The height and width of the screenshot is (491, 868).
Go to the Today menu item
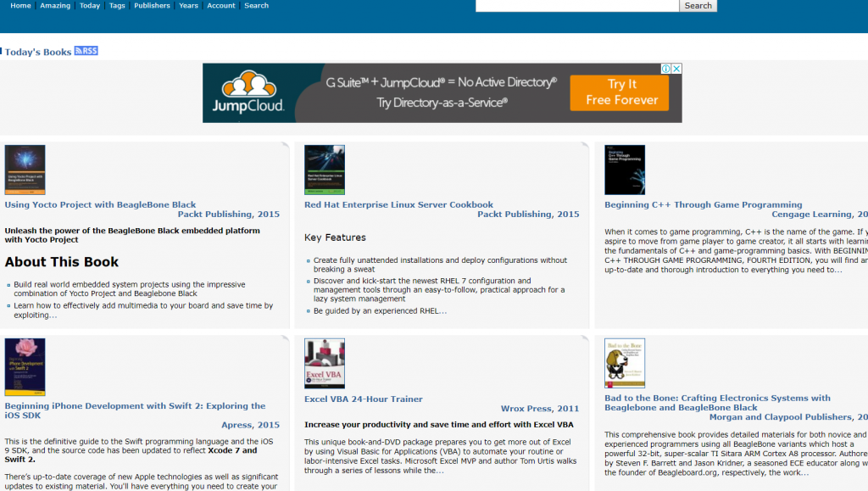coord(90,6)
